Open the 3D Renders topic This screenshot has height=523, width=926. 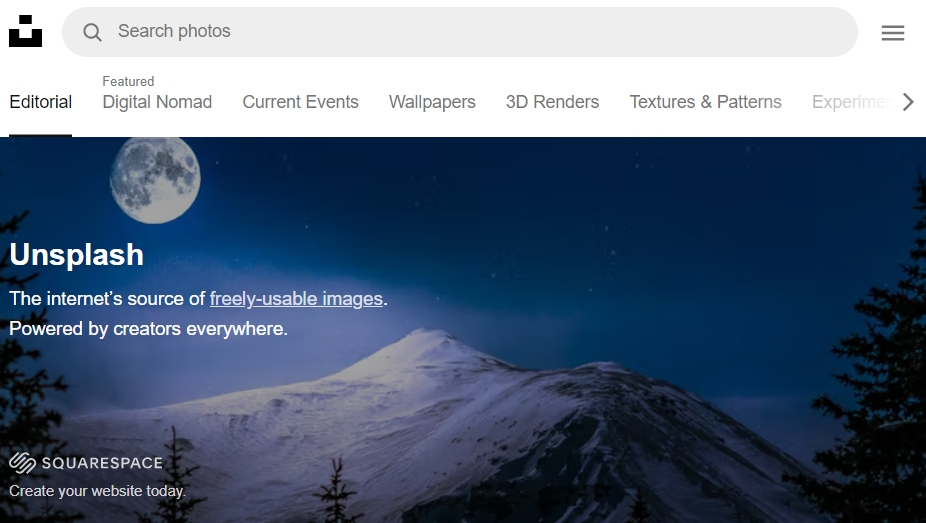(x=552, y=102)
